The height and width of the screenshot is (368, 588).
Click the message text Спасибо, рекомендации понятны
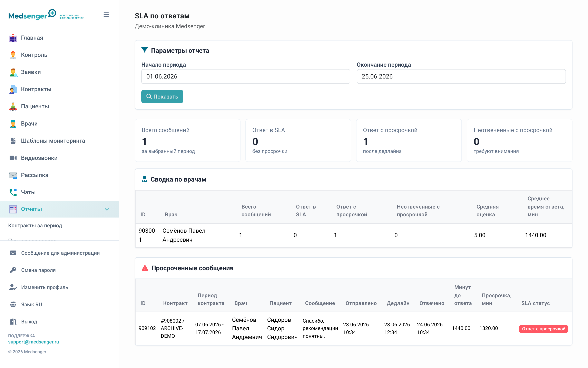320,328
